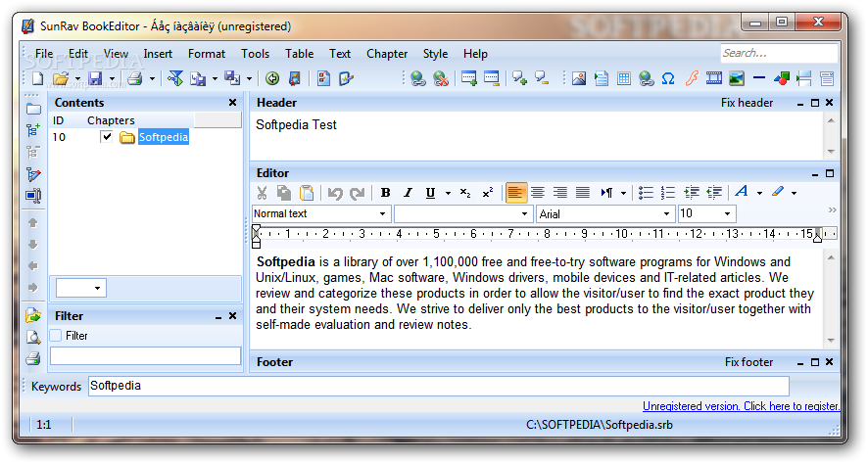Create a numbered list
The height and width of the screenshot is (464, 868).
coord(668,193)
